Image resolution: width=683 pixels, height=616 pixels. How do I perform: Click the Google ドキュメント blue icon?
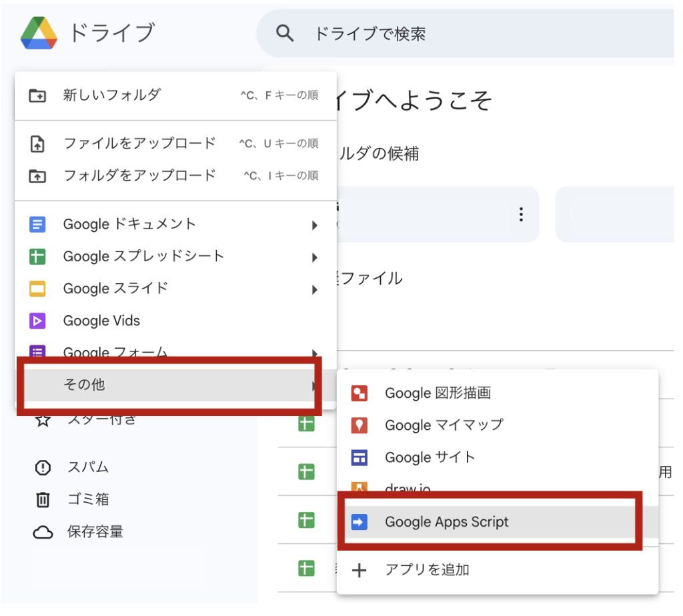37,225
